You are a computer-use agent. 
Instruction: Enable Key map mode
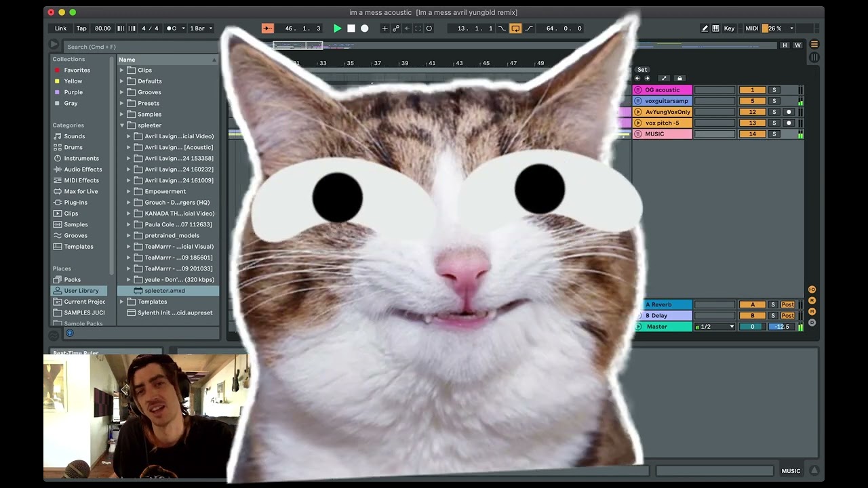pyautogui.click(x=729, y=28)
